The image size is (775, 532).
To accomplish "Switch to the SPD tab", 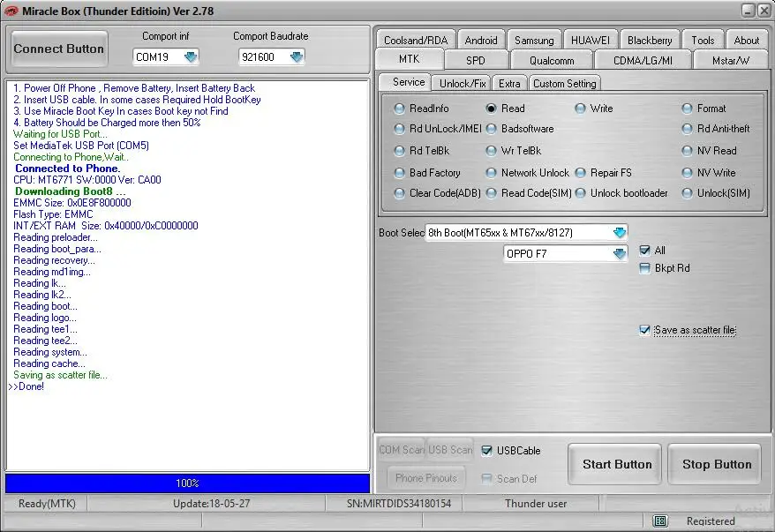I will pyautogui.click(x=476, y=60).
